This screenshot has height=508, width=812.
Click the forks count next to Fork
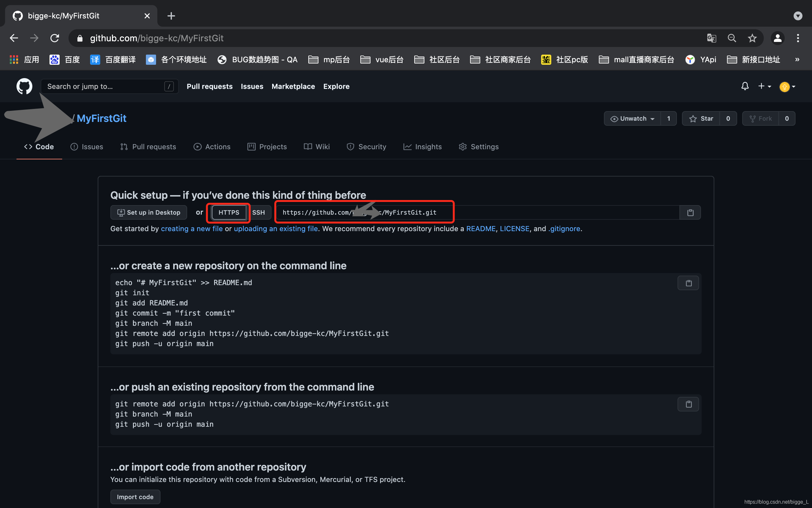click(787, 119)
